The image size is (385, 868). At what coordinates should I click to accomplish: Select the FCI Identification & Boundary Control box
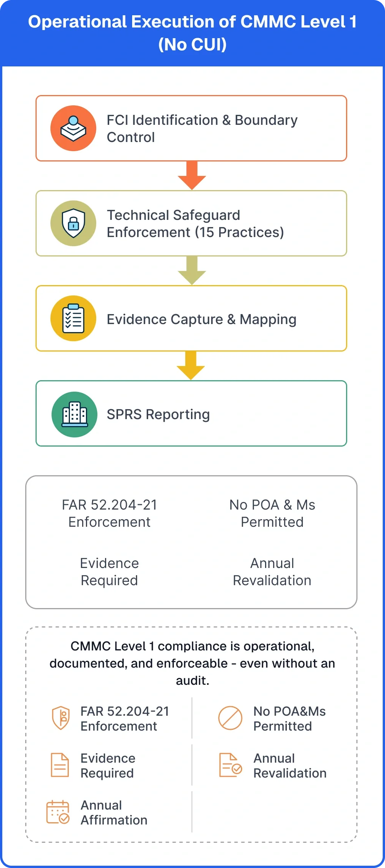[x=191, y=128]
